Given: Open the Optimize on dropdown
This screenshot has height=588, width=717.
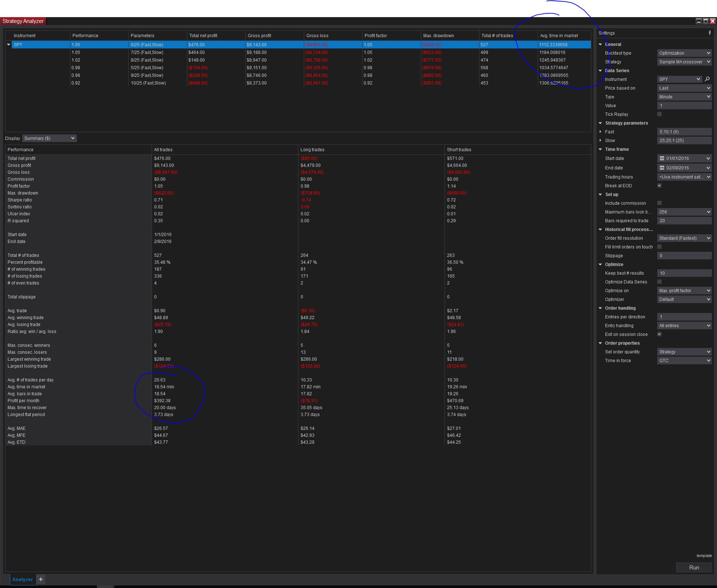Looking at the screenshot, I should coord(684,291).
